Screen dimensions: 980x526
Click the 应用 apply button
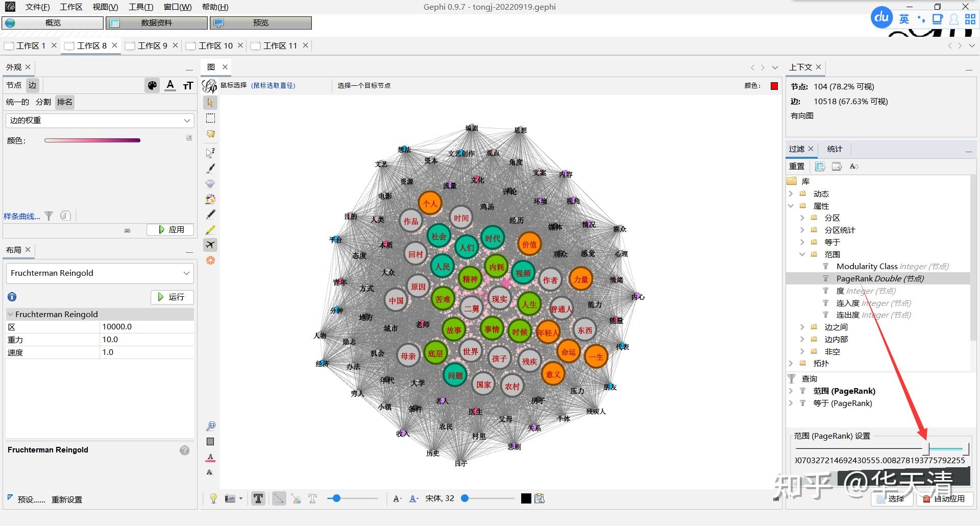click(x=170, y=230)
